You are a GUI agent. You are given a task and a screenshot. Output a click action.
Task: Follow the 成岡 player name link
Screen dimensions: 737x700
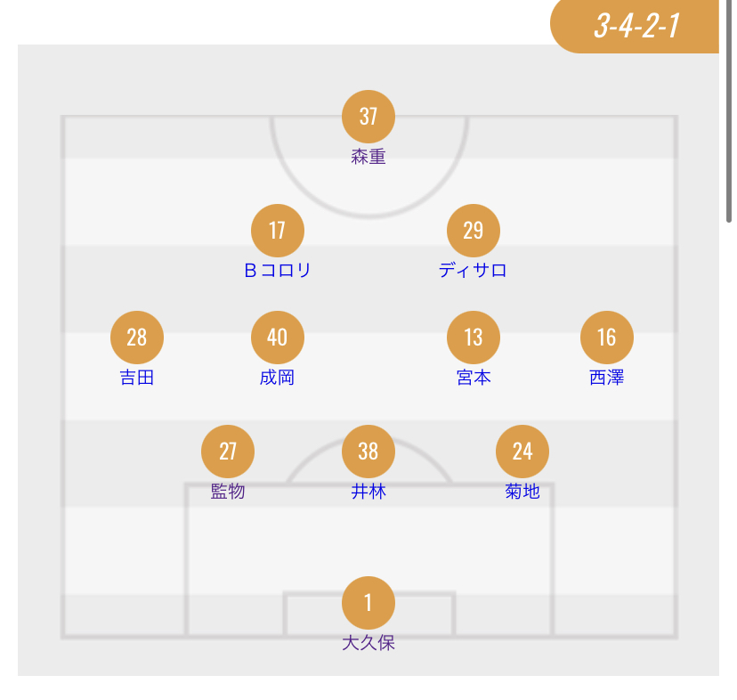click(x=278, y=378)
